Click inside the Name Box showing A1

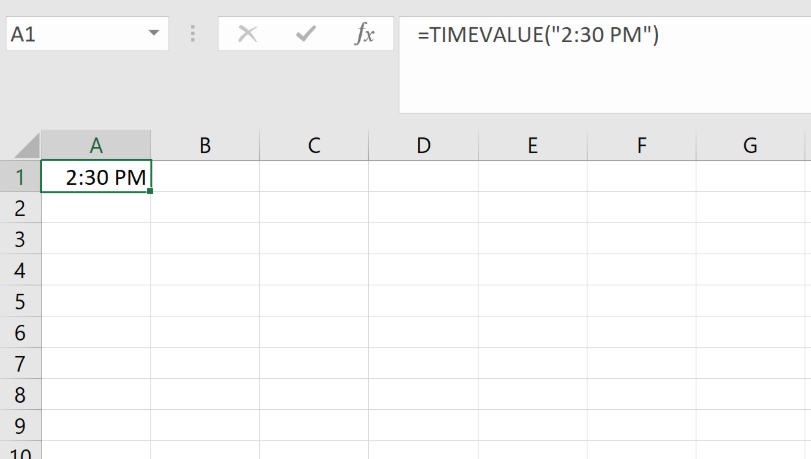click(x=70, y=34)
